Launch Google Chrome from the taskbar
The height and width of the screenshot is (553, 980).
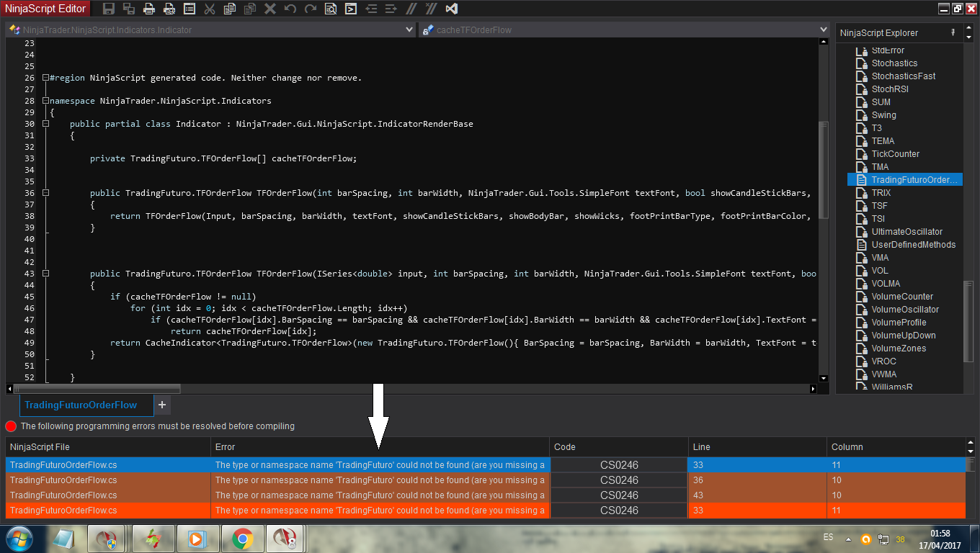(x=242, y=538)
